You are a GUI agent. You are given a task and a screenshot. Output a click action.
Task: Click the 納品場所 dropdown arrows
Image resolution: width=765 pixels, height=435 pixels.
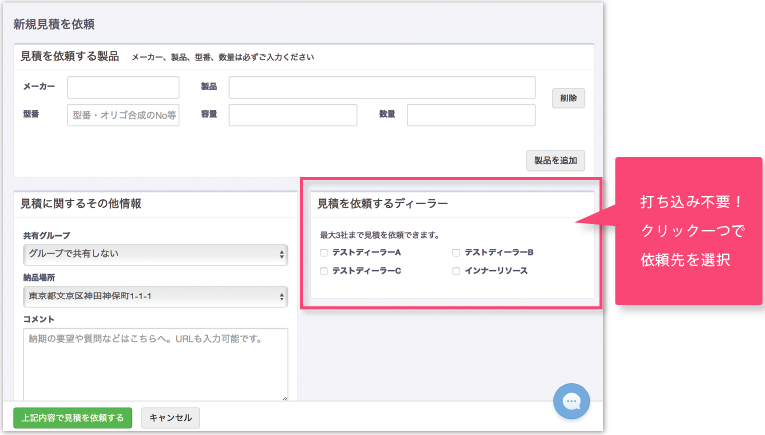282,297
